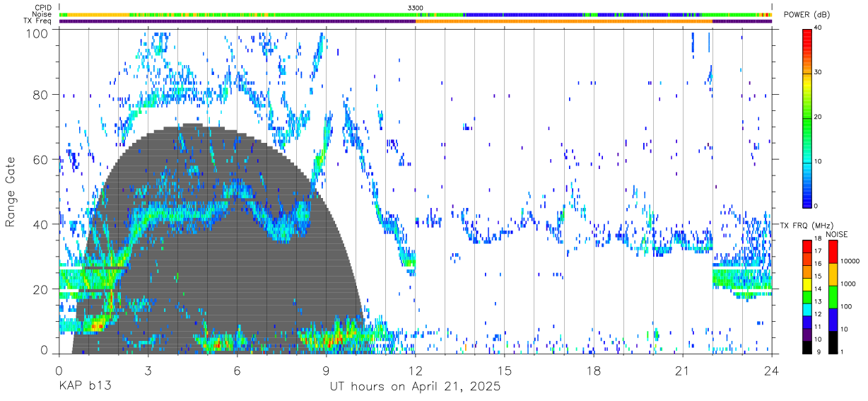Click the UT hours on April 21, 2025 caption
Viewport: 868px width, 401px height.
[x=415, y=387]
